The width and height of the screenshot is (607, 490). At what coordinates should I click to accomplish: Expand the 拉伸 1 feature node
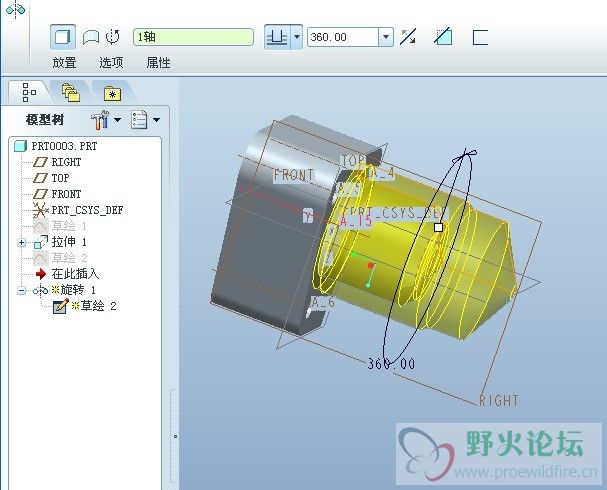tap(22, 243)
